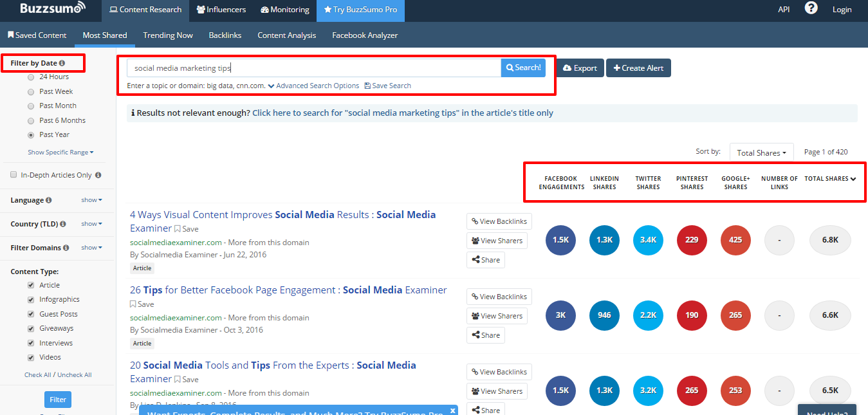The image size is (868, 415).
Task: Close the Try BuzzSumo Pro banner
Action: (x=452, y=410)
